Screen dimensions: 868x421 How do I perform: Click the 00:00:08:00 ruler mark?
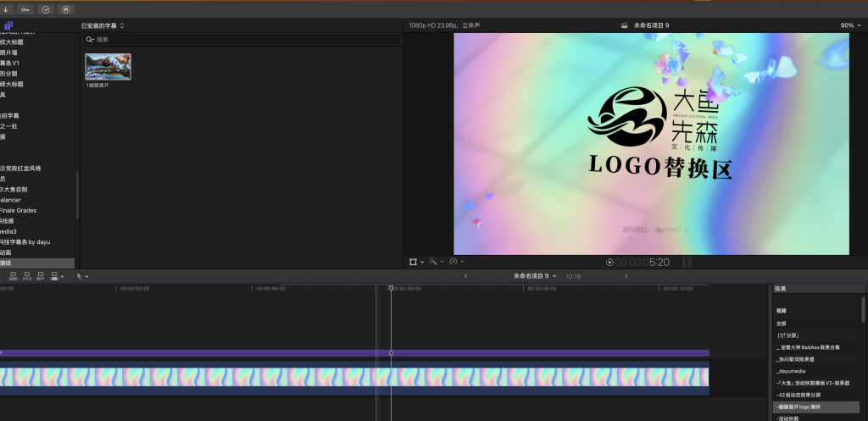[542, 289]
